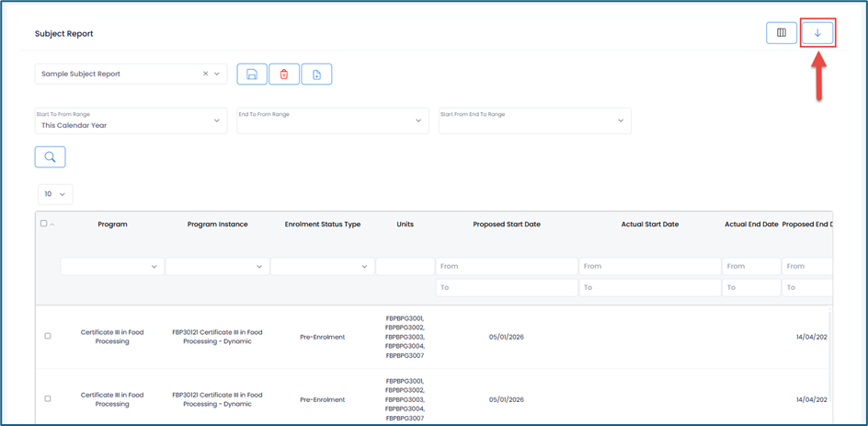Sort by Program Instance column header
This screenshot has width=868, height=426.
click(217, 225)
